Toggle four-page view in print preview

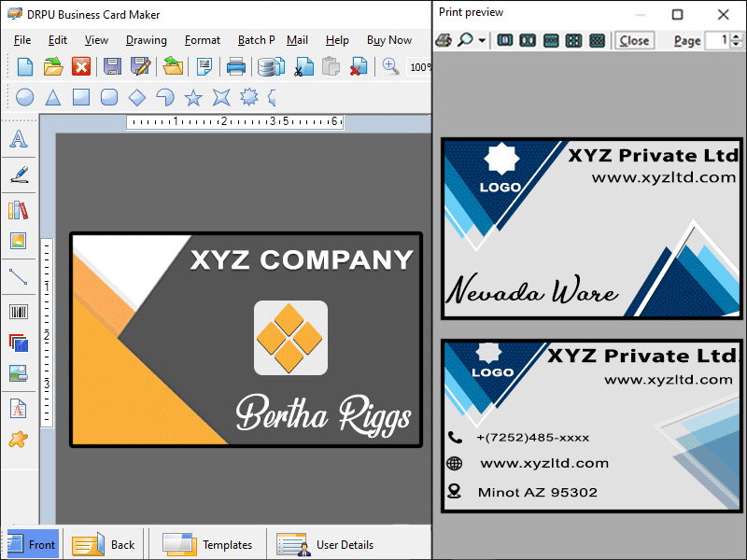[x=573, y=41]
